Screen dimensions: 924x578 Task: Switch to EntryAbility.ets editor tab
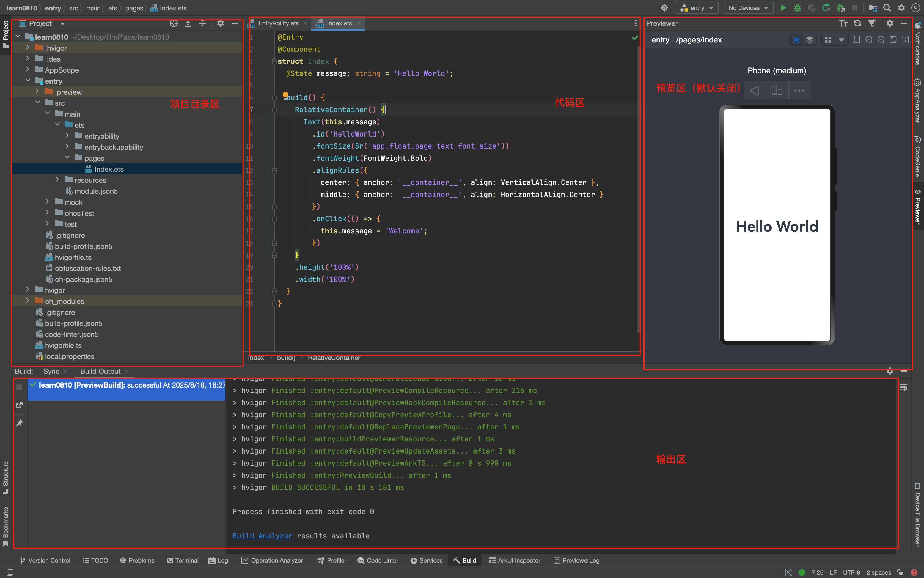click(278, 23)
